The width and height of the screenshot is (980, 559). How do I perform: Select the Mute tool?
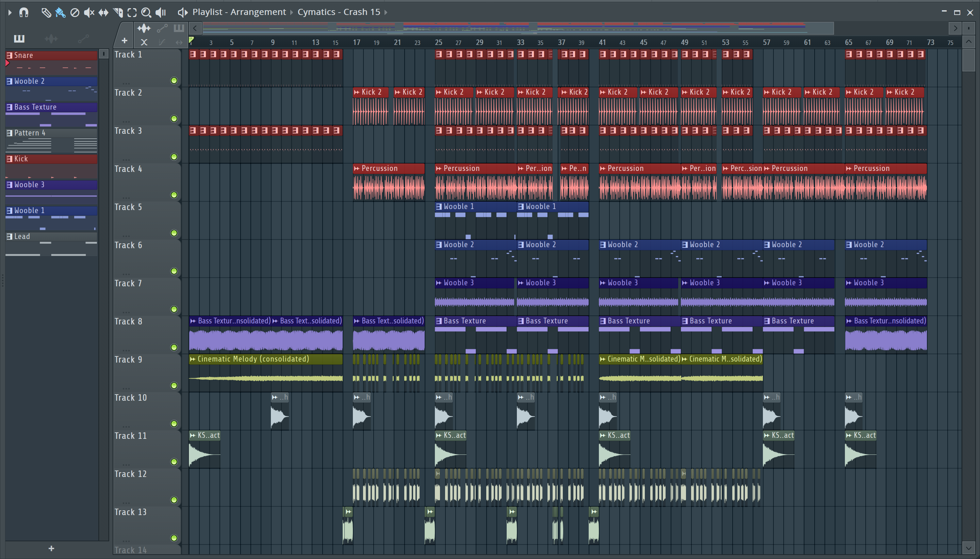(x=89, y=13)
